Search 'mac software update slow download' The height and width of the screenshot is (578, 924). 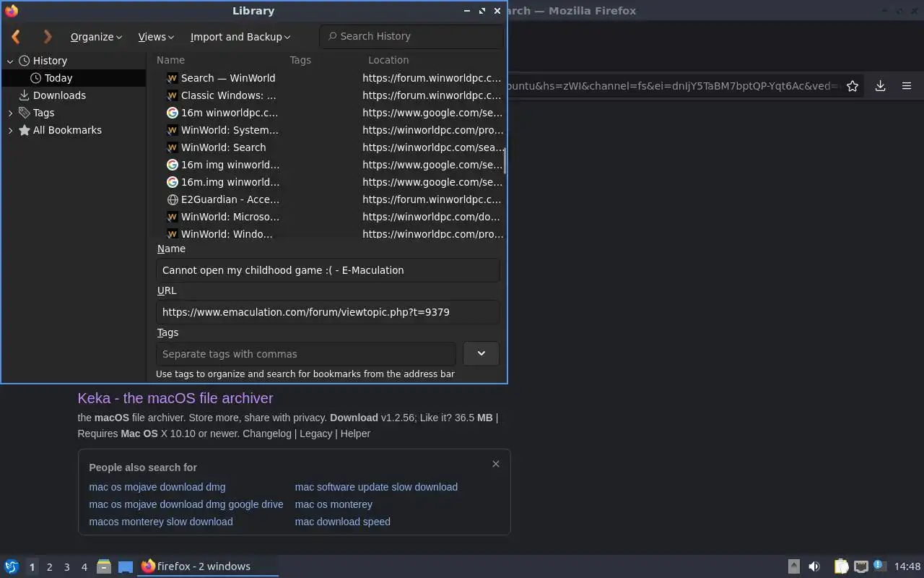click(376, 487)
